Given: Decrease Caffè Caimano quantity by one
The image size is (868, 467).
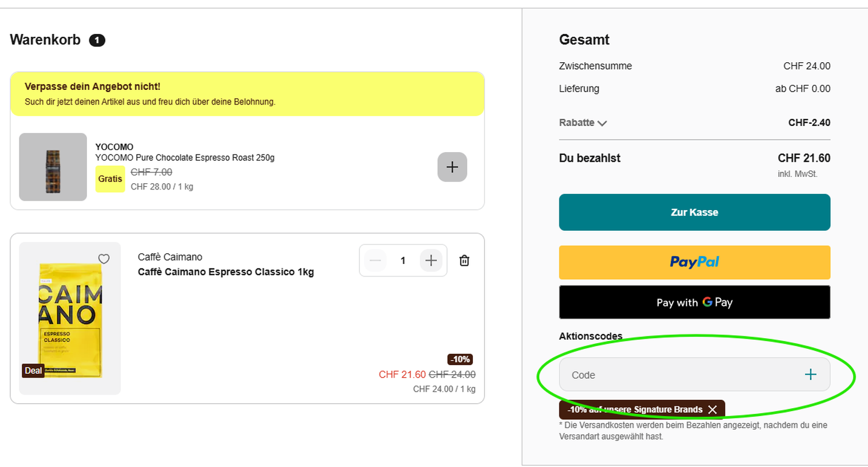Looking at the screenshot, I should click(375, 261).
